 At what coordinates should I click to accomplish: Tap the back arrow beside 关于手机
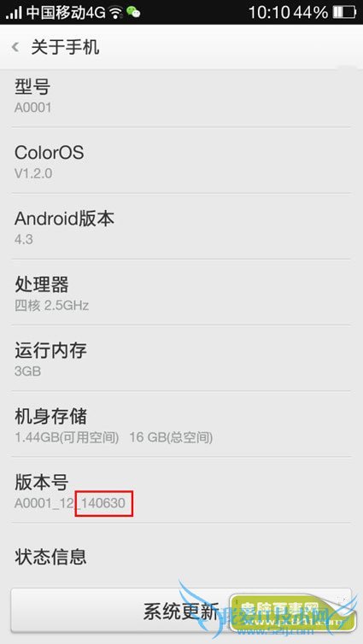click(x=15, y=47)
